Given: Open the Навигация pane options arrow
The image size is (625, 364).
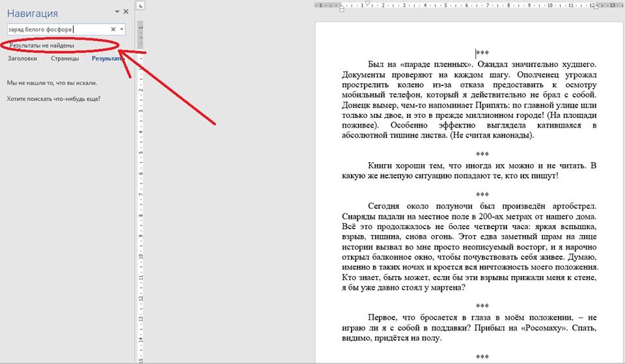Looking at the screenshot, I should click(x=117, y=12).
